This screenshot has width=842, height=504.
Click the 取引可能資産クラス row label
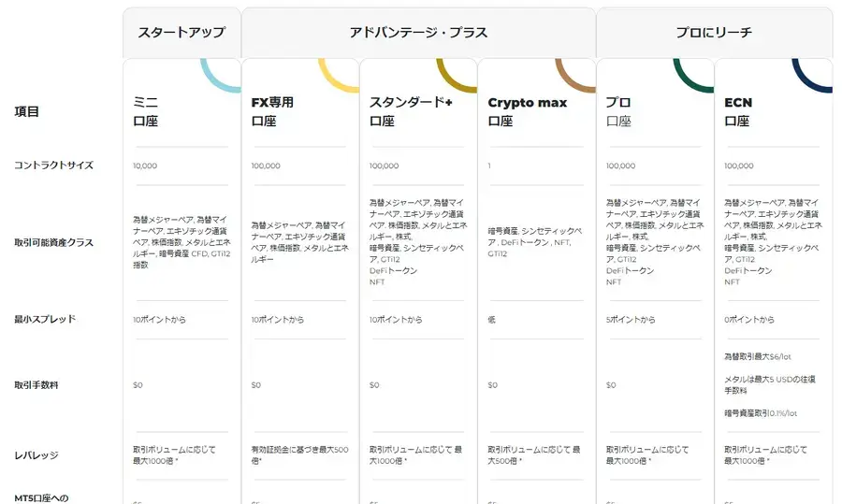click(53, 242)
